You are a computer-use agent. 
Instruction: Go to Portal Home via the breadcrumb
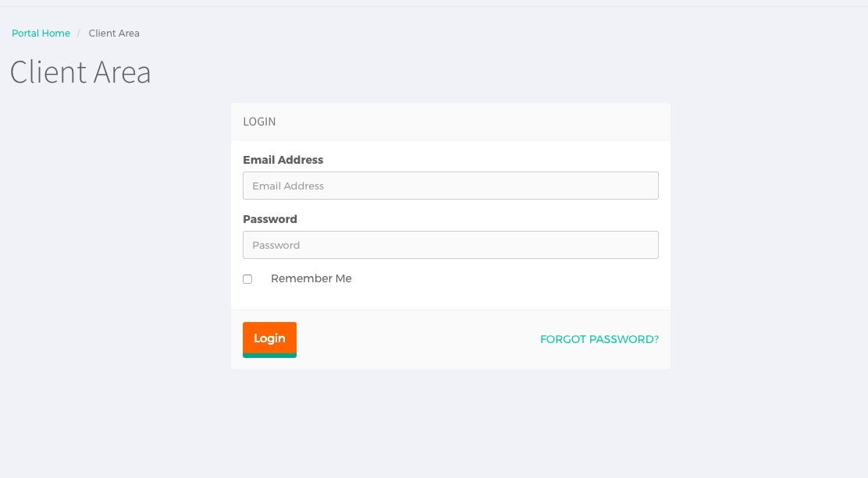(x=41, y=34)
